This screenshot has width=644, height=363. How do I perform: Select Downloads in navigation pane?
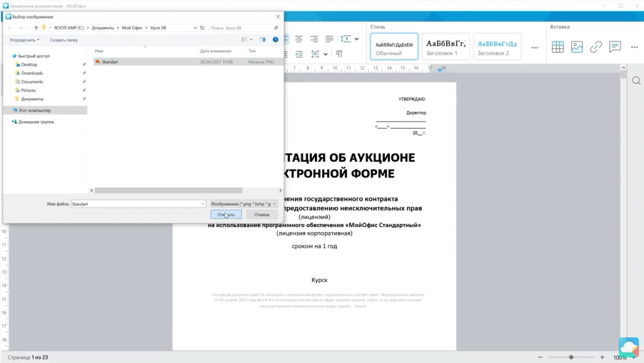pos(31,73)
